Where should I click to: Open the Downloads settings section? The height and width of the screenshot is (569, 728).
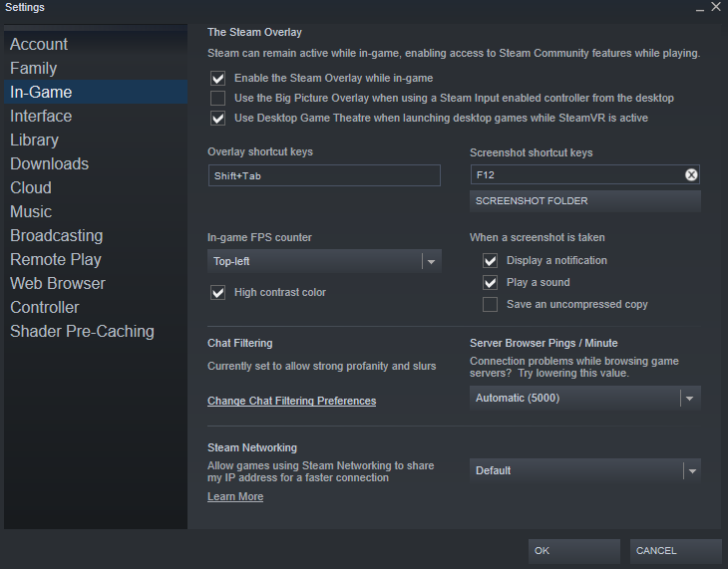pos(50,163)
